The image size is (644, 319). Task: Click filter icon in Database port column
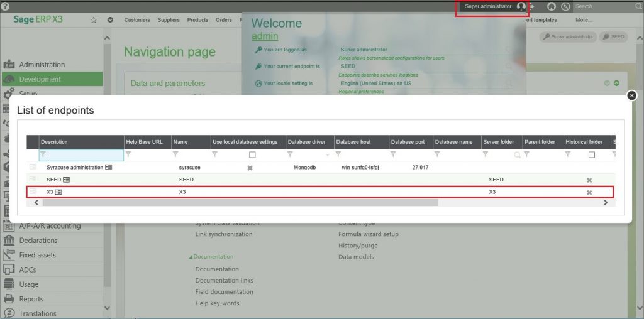click(x=393, y=154)
